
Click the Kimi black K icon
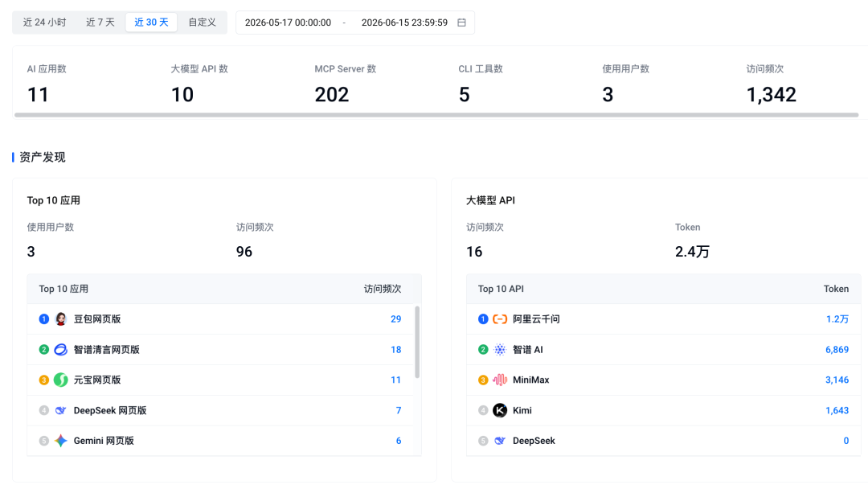click(x=500, y=410)
